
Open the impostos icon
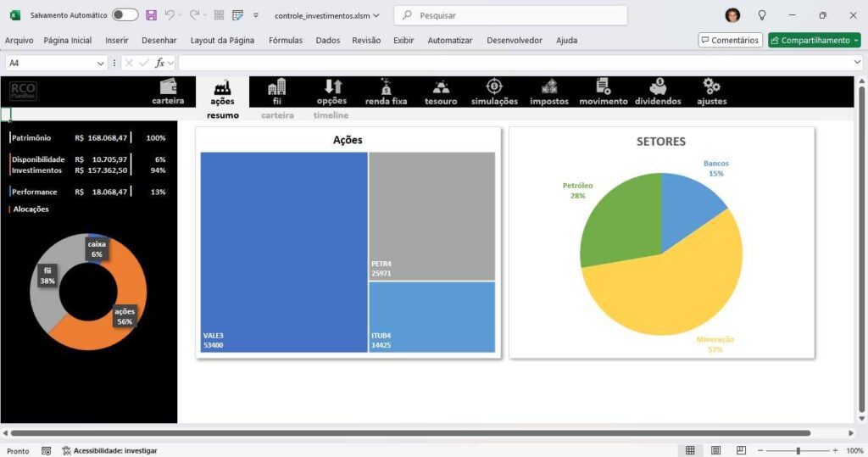(x=549, y=86)
